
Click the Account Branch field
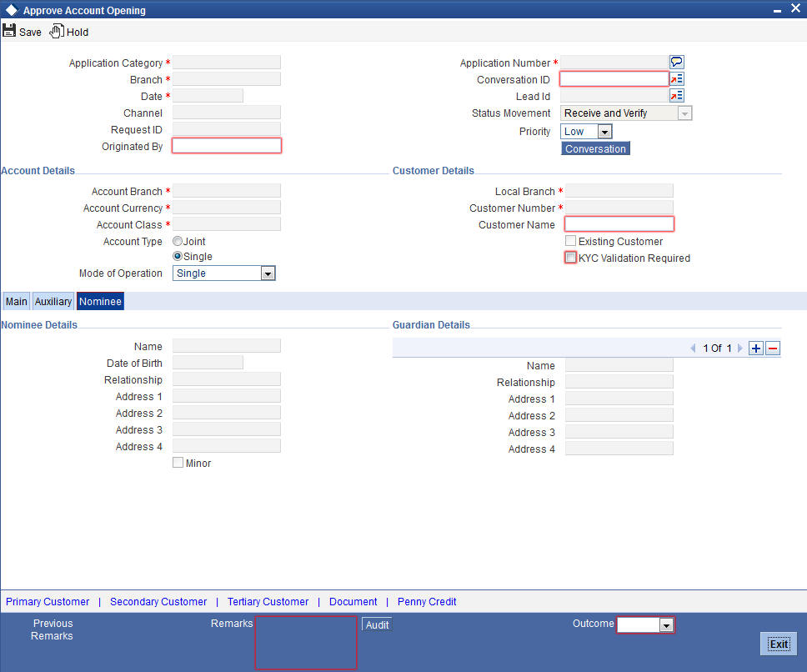click(x=227, y=191)
